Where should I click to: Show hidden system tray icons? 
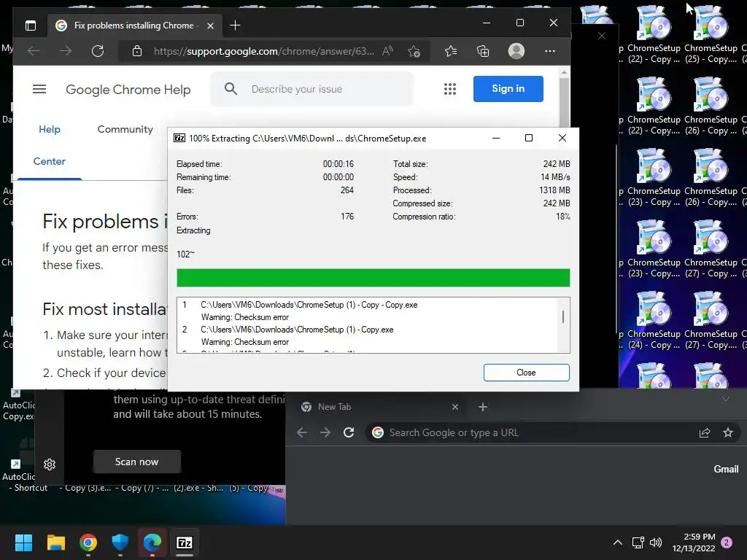[x=617, y=542]
